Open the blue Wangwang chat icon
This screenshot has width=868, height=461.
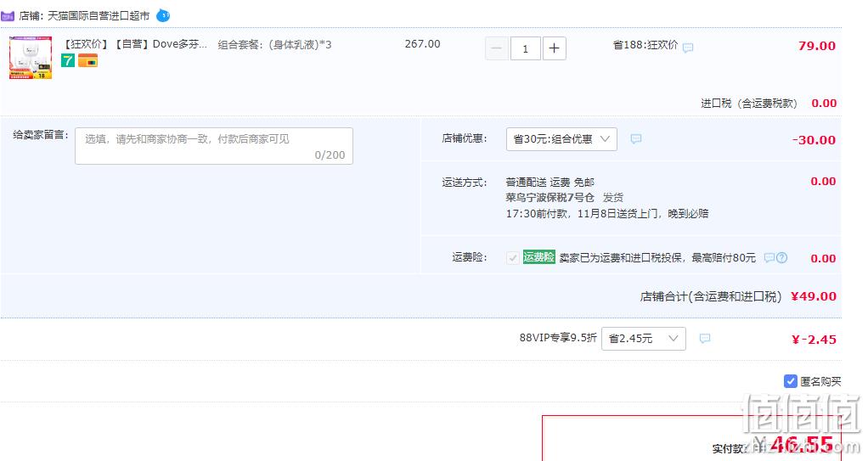click(x=163, y=15)
